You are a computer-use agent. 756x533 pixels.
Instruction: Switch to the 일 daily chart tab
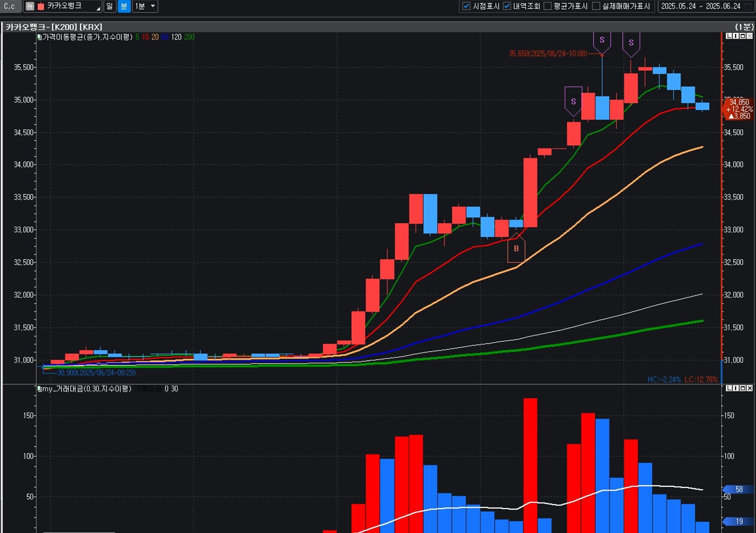[109, 6]
